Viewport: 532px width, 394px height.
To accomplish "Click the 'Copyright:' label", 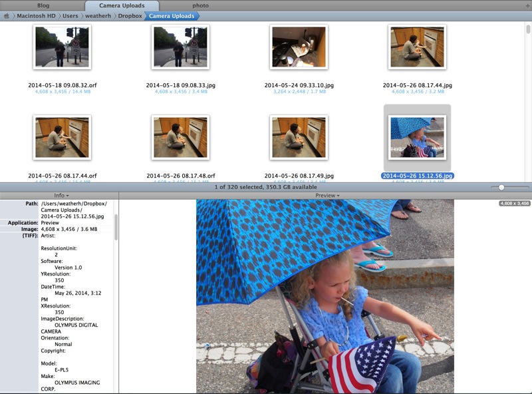I will click(53, 351).
